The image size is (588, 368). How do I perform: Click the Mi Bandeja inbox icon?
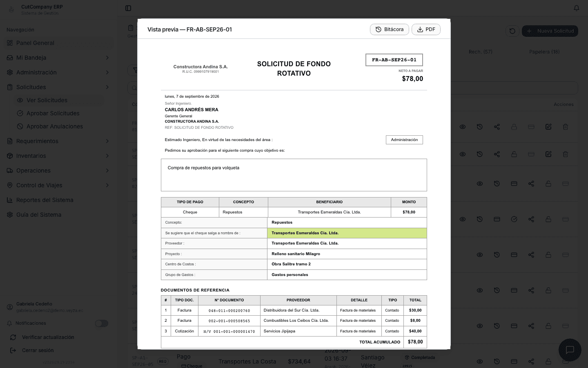[10, 58]
